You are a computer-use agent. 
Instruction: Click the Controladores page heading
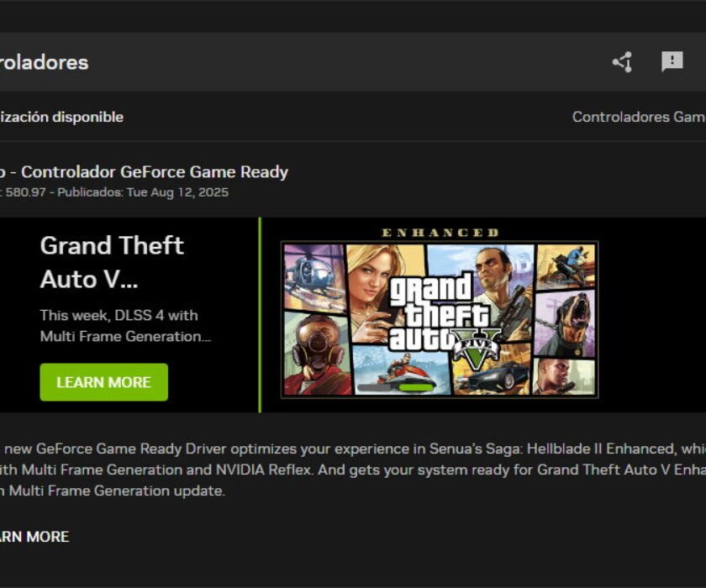pyautogui.click(x=44, y=62)
